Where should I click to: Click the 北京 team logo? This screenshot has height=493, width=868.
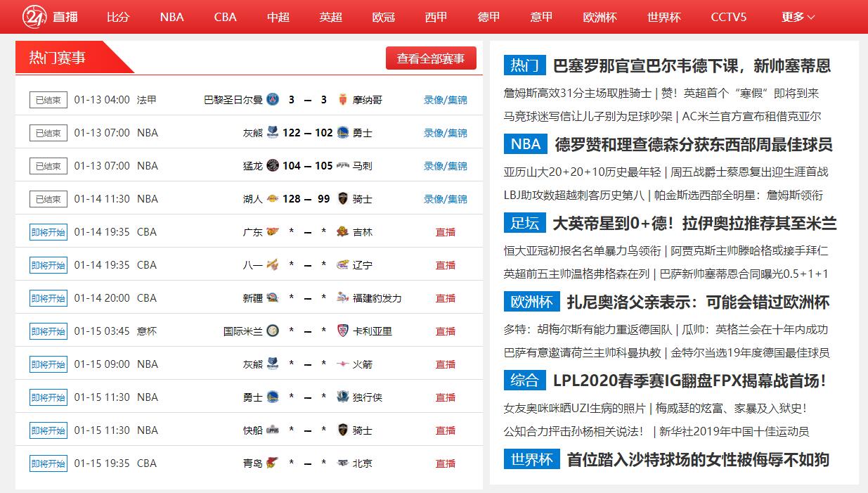pyautogui.click(x=343, y=463)
